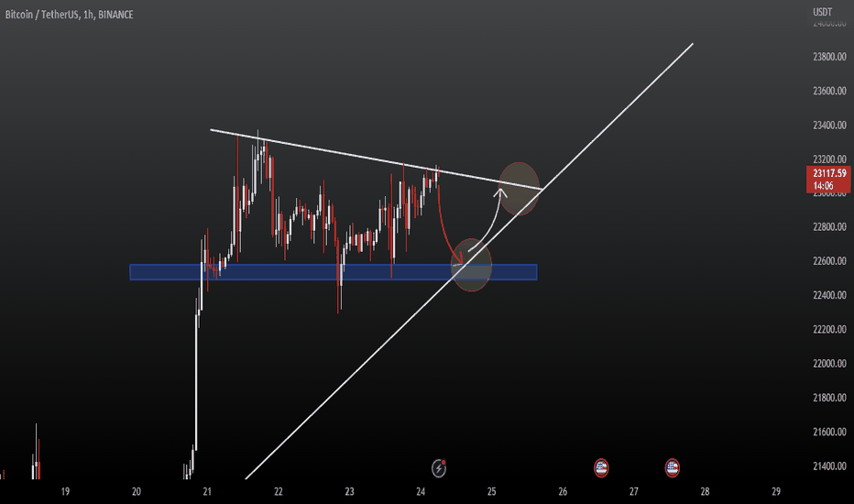
Task: Click the 22400.00 price axis label
Action: (829, 295)
